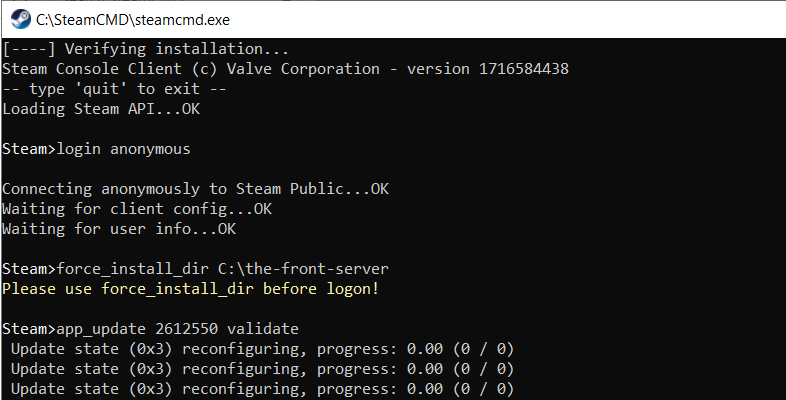786x400 pixels.
Task: Click the last 'Update state (0x3)' line
Action: 262,389
